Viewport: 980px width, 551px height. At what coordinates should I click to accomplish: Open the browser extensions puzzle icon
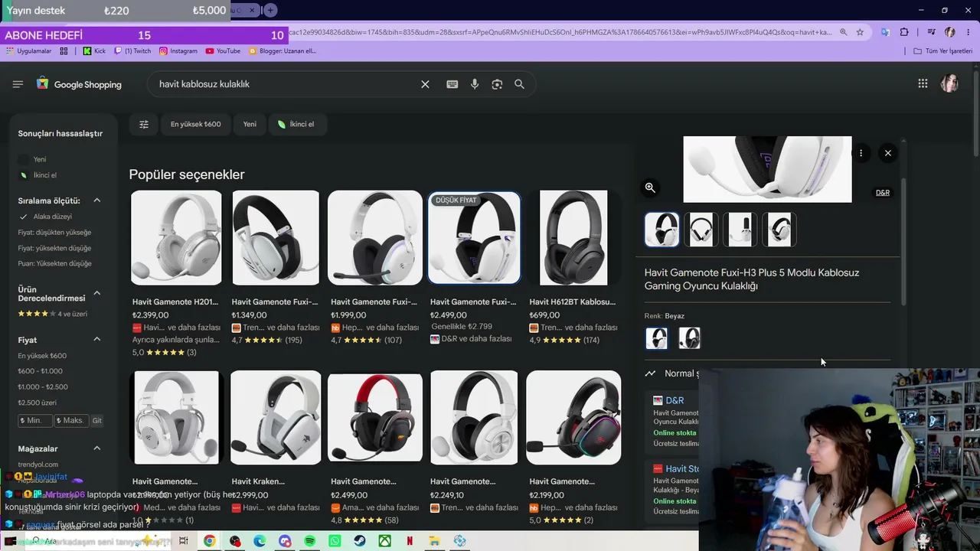point(904,32)
